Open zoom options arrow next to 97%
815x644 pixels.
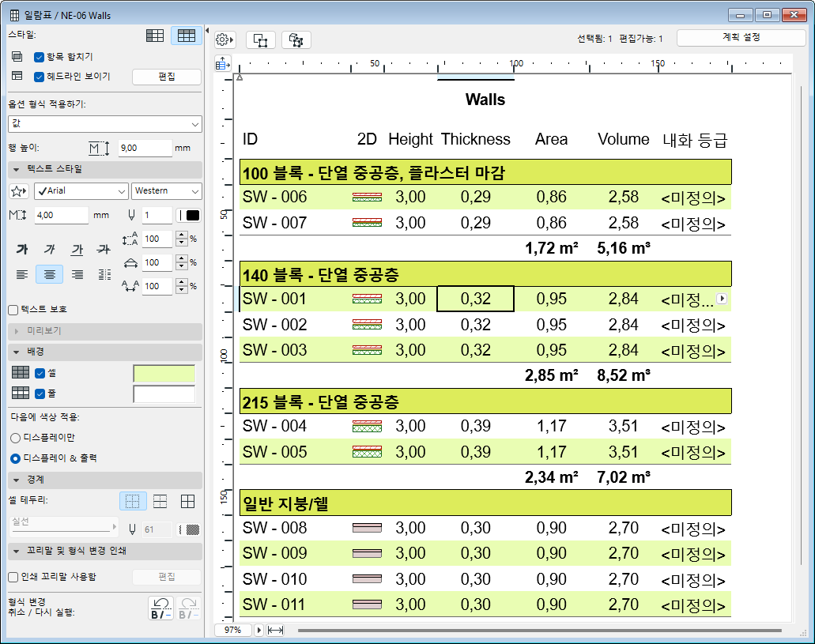pos(258,630)
